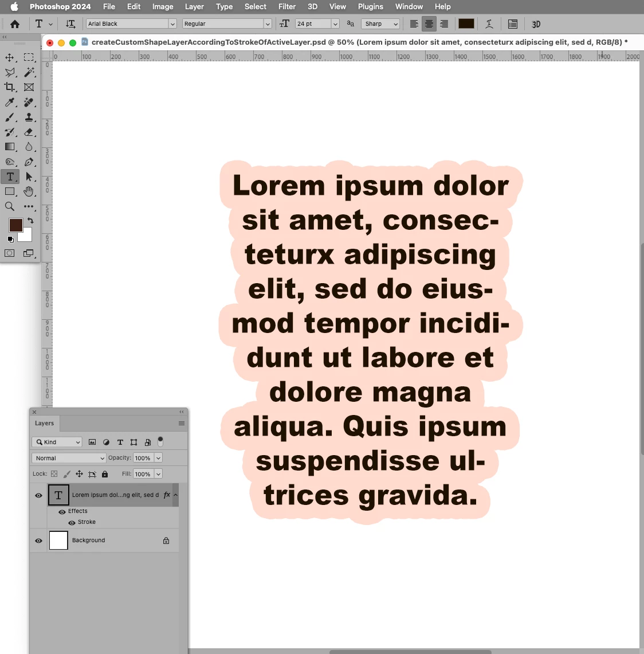Select the Eyedropper tool
Screen dimensions: 644x654
[10, 102]
